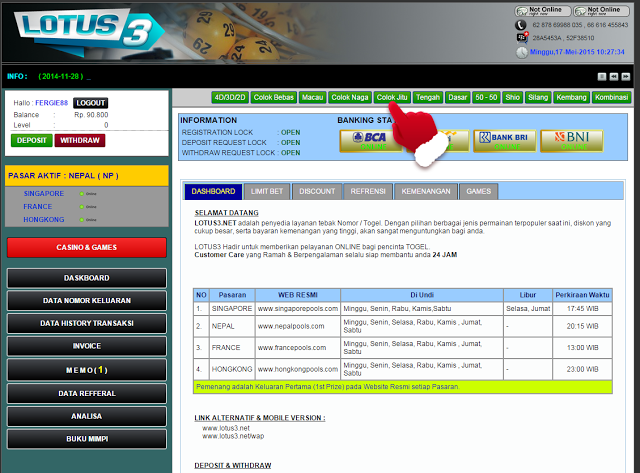Click the Perkiraan Waktu column header

point(582,295)
